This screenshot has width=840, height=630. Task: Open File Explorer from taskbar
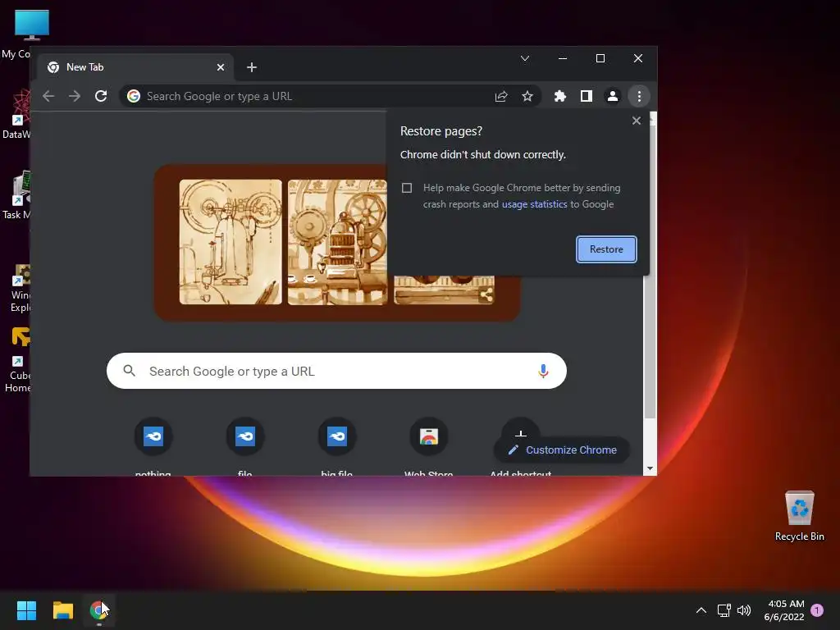[x=62, y=610]
